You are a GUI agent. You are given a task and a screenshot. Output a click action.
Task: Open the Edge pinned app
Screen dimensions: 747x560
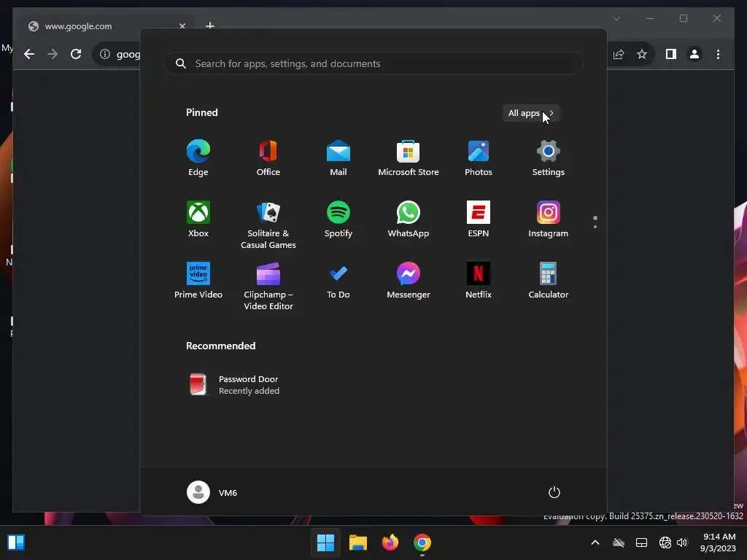[x=198, y=158]
